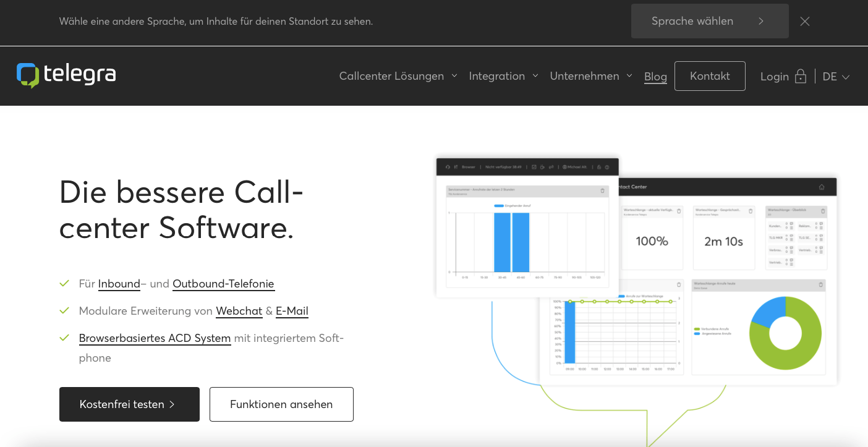The image size is (868, 447).
Task: Click the heading "Die bessere Call-center Software."
Action: (181, 209)
